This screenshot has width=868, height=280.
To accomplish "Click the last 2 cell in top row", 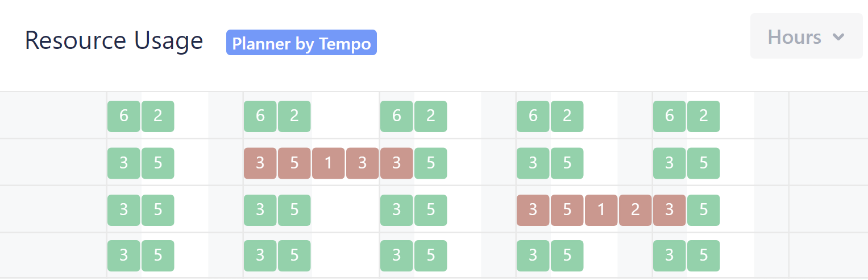I will (x=703, y=116).
